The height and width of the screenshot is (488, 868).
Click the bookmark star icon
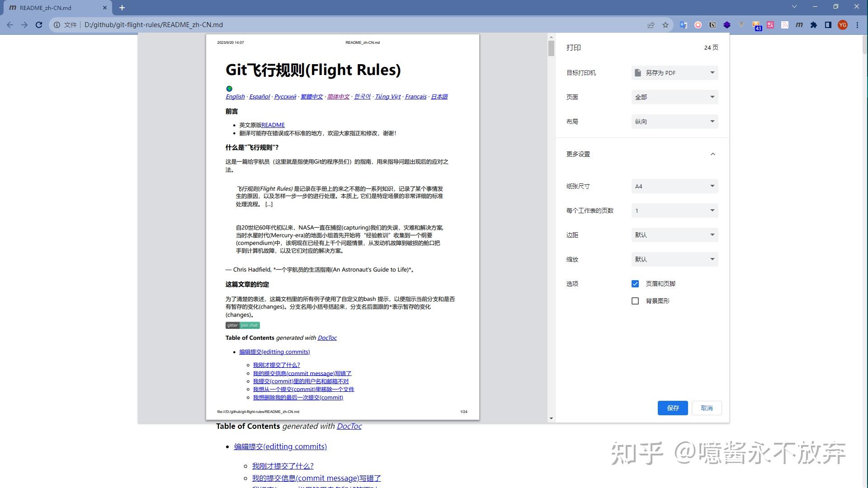(665, 25)
